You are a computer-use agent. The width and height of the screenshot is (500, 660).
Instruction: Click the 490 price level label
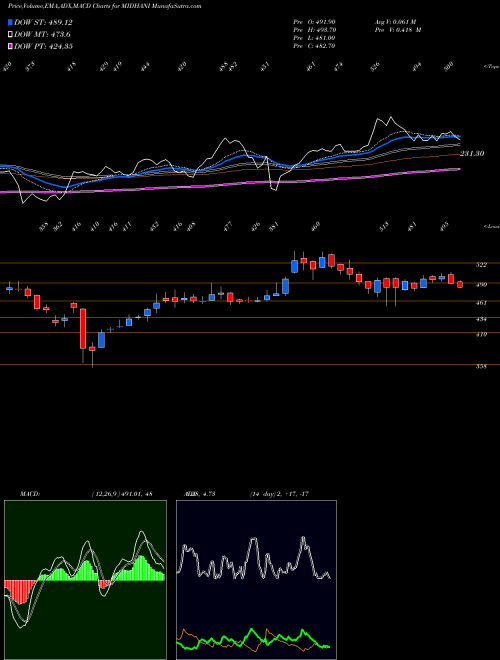481,285
